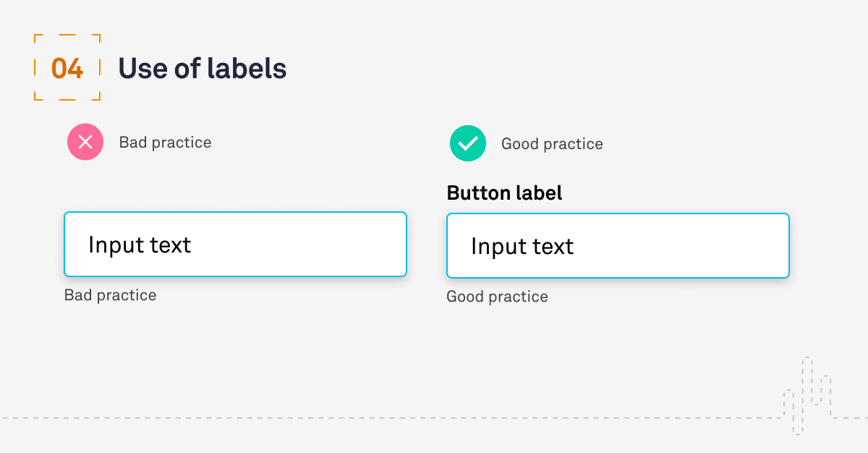
Task: Click the pink X bad practice icon
Action: (x=85, y=142)
